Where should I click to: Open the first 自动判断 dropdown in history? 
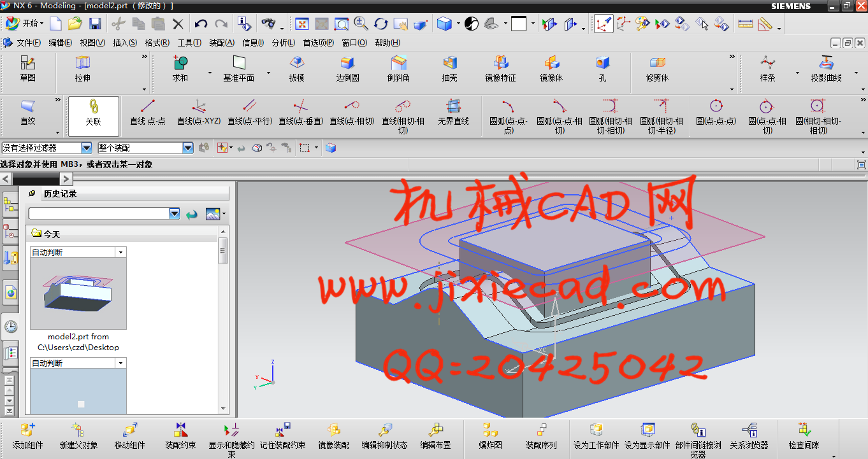120,253
